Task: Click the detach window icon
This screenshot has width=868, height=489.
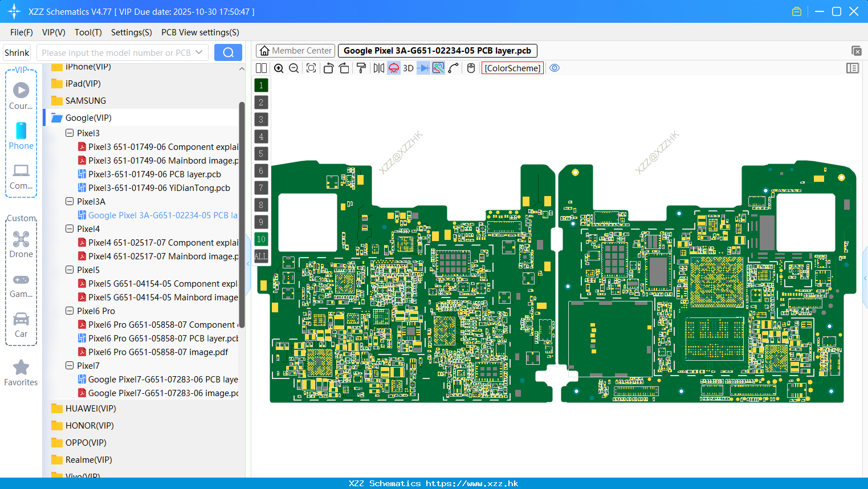Action: (x=856, y=51)
